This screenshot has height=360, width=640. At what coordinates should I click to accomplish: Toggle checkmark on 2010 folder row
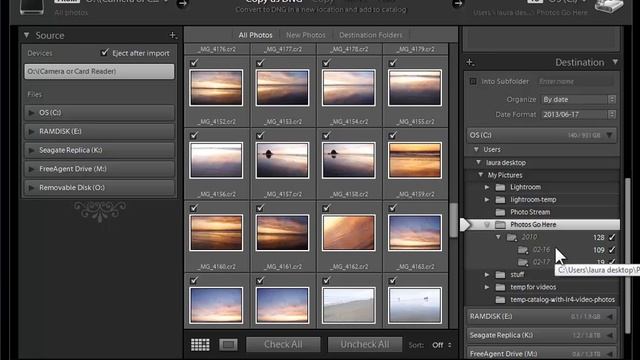coord(612,237)
